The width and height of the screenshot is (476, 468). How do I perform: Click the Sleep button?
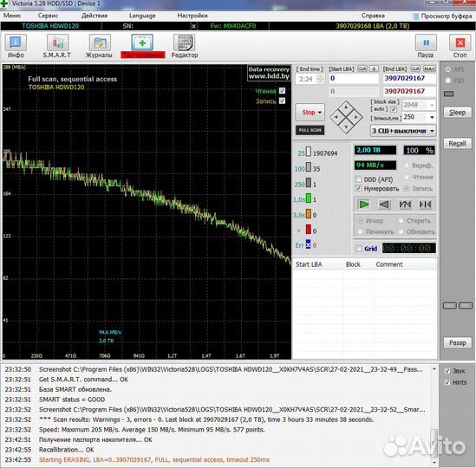(457, 113)
